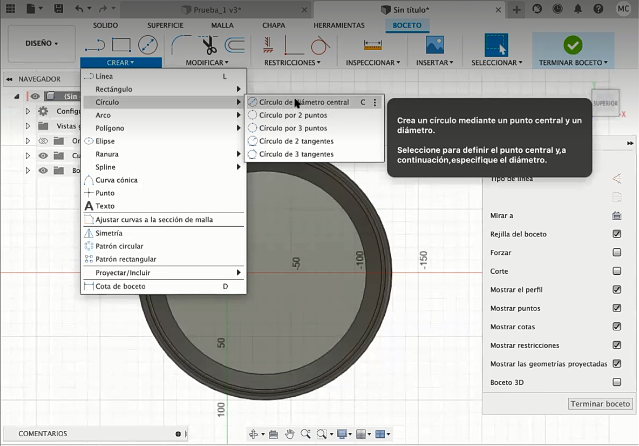Open the MODIFICAR dropdown menu
Image resolution: width=639 pixels, height=446 pixels.
tap(207, 62)
